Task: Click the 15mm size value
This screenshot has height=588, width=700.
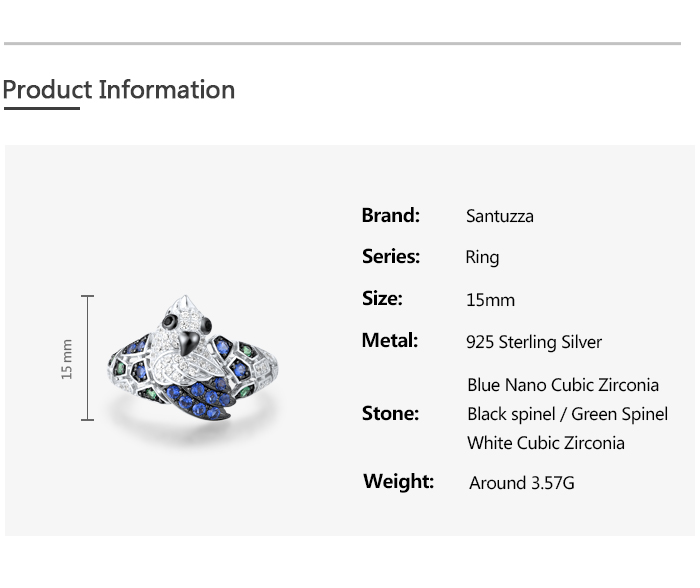Action: [490, 300]
